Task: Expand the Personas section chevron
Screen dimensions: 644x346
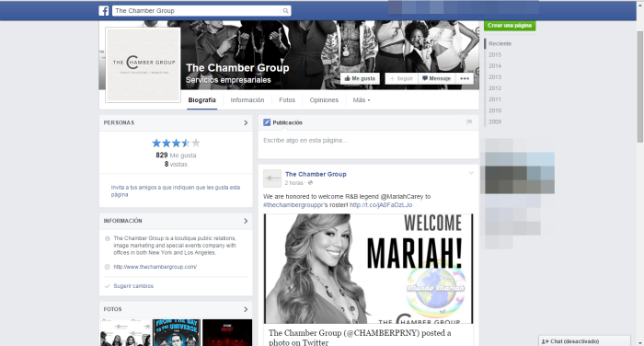Action: [246, 123]
